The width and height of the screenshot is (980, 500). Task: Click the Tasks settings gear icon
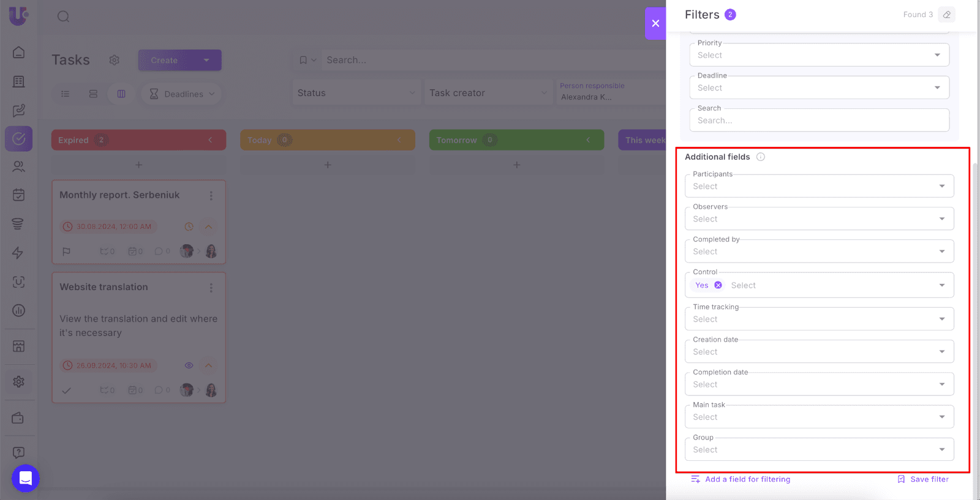click(x=114, y=60)
